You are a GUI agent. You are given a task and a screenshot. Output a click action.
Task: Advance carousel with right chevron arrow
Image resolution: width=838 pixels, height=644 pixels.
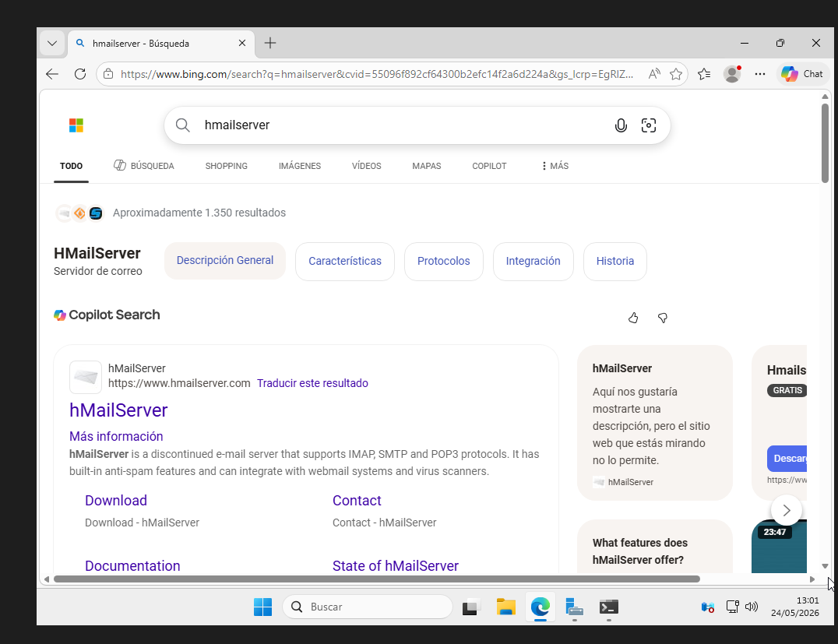(786, 510)
